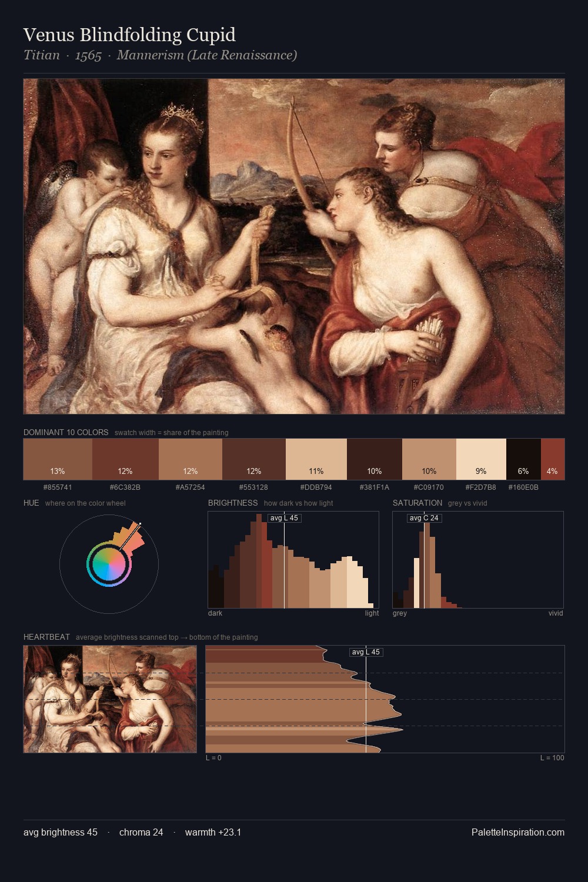This screenshot has height=882, width=588.
Task: Pick the 10% swatch above #C09170
Action: pos(429,459)
